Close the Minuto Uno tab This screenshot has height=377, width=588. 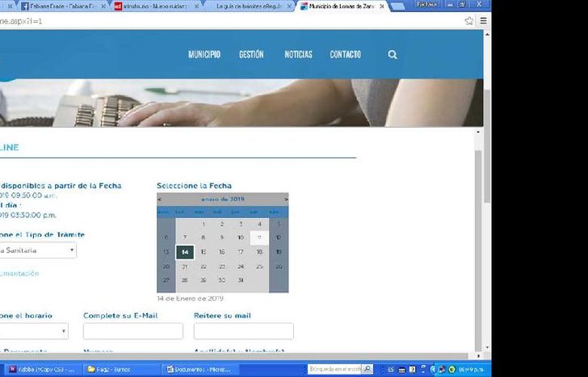[x=196, y=6]
